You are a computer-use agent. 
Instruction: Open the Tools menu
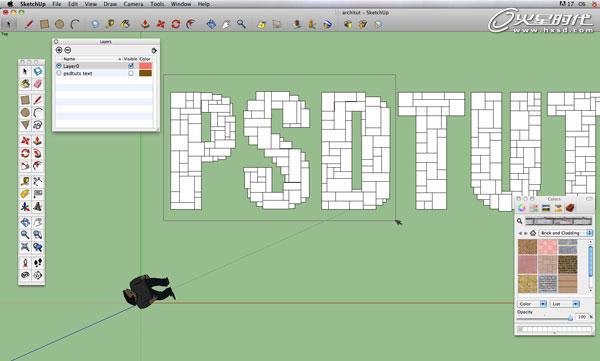(157, 4)
